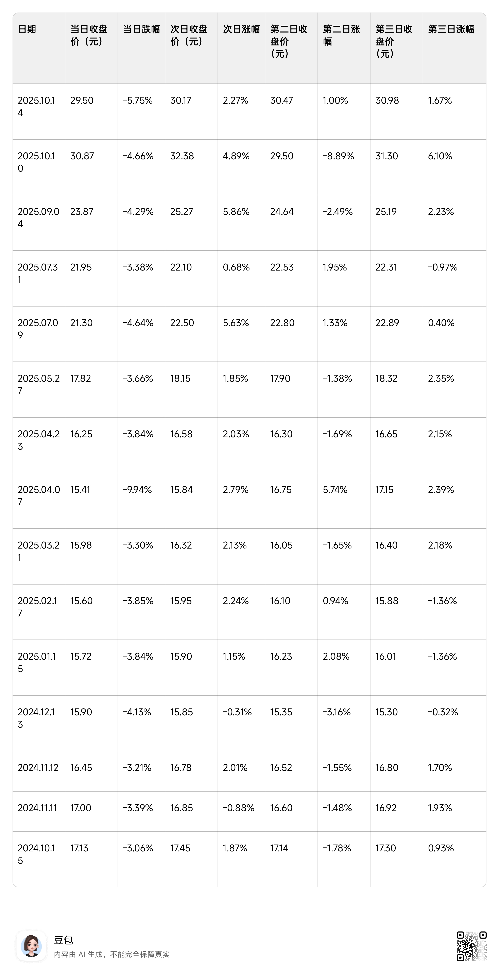This screenshot has width=499, height=980.
Task: Click the 日期 column header
Action: (x=27, y=29)
